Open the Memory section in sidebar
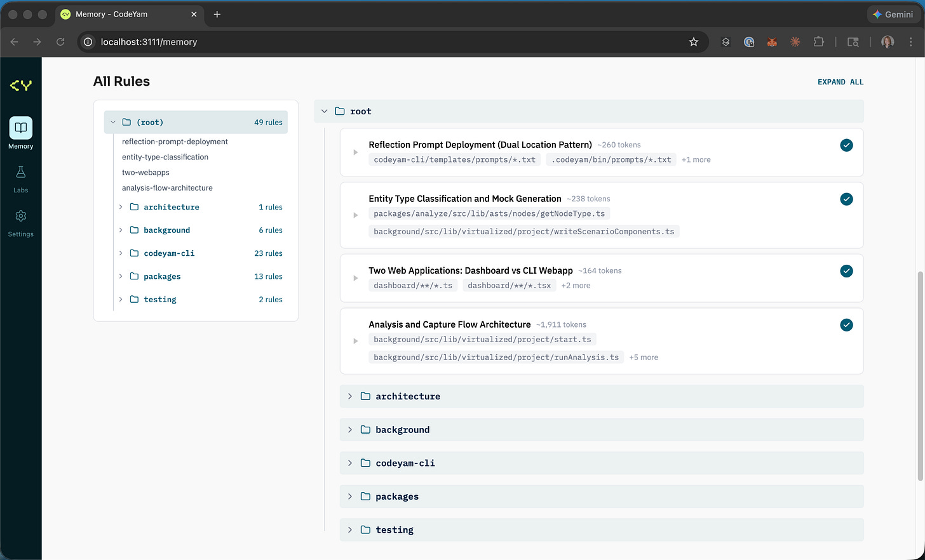Image resolution: width=925 pixels, height=560 pixels. 20,133
